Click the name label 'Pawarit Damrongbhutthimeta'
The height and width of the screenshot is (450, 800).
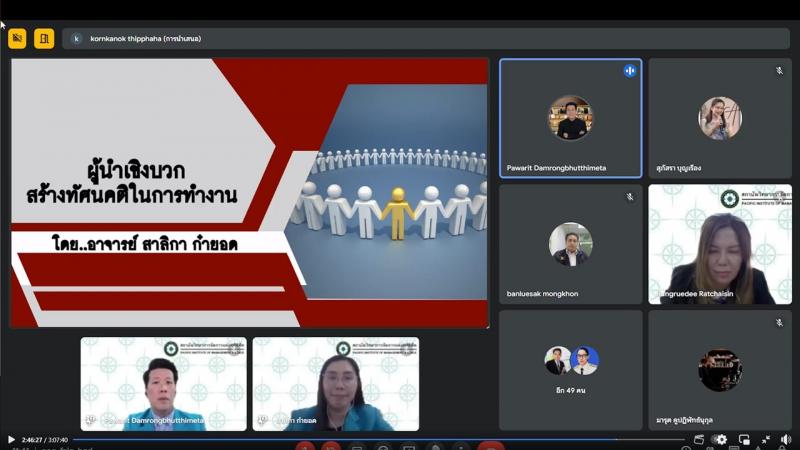(x=556, y=168)
